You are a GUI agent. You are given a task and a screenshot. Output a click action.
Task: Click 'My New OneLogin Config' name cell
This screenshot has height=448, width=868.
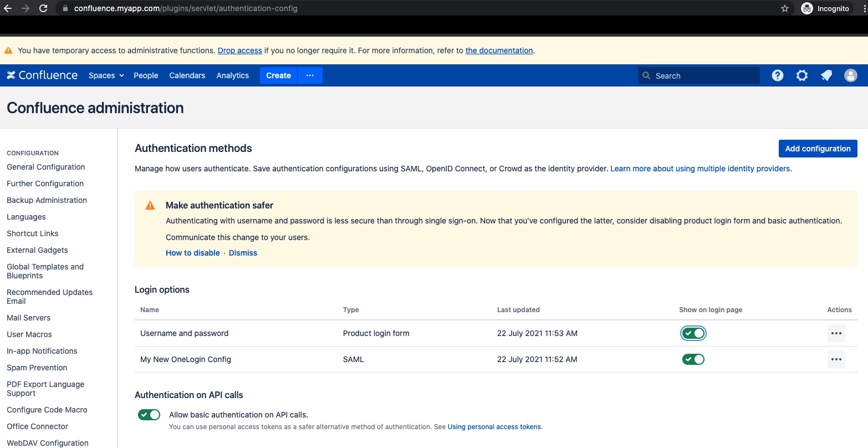click(x=186, y=359)
